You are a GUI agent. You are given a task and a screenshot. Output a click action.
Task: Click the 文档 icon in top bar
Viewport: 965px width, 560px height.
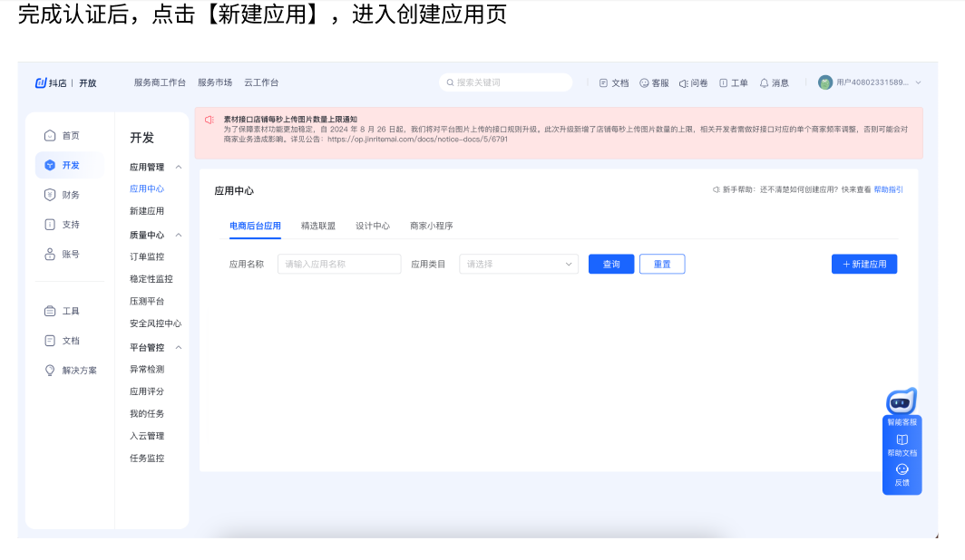pyautogui.click(x=603, y=82)
